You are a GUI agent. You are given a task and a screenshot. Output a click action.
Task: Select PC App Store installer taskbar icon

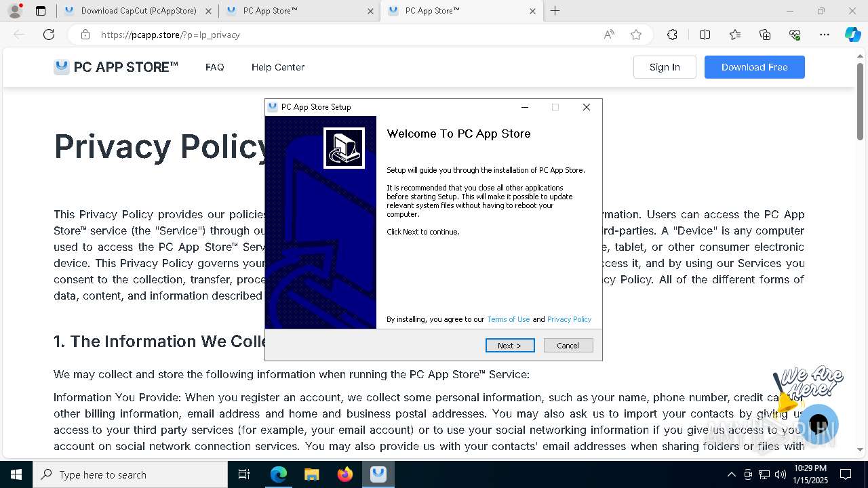[x=378, y=474]
